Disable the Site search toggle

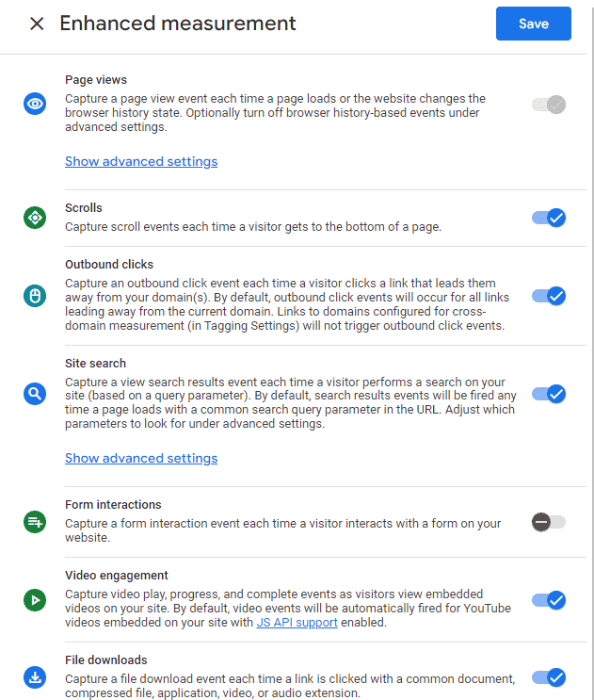click(x=549, y=394)
